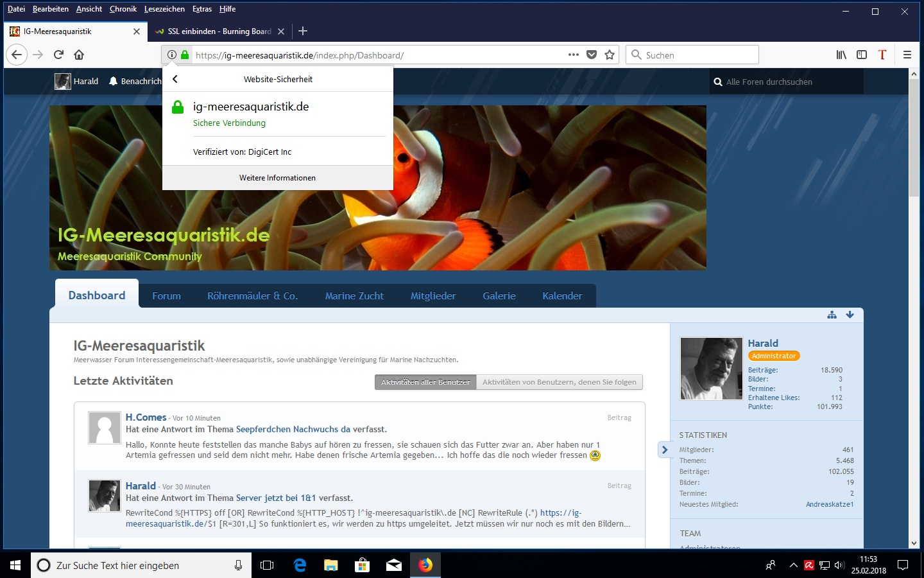Image resolution: width=924 pixels, height=578 pixels.
Task: Click the Firefox reload page icon
Action: [58, 55]
